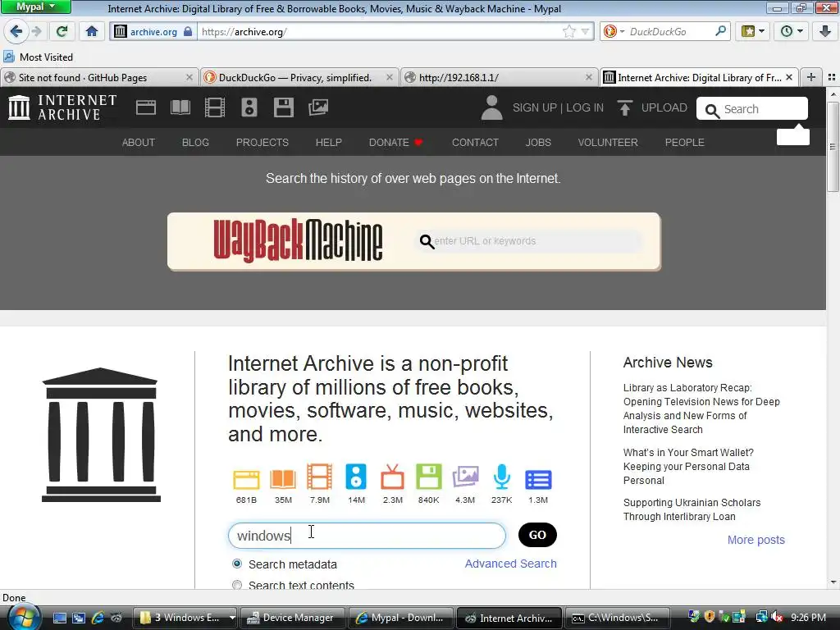Open the blue audio icon labeled 14M
Image resolution: width=840 pixels, height=630 pixels.
pyautogui.click(x=356, y=477)
